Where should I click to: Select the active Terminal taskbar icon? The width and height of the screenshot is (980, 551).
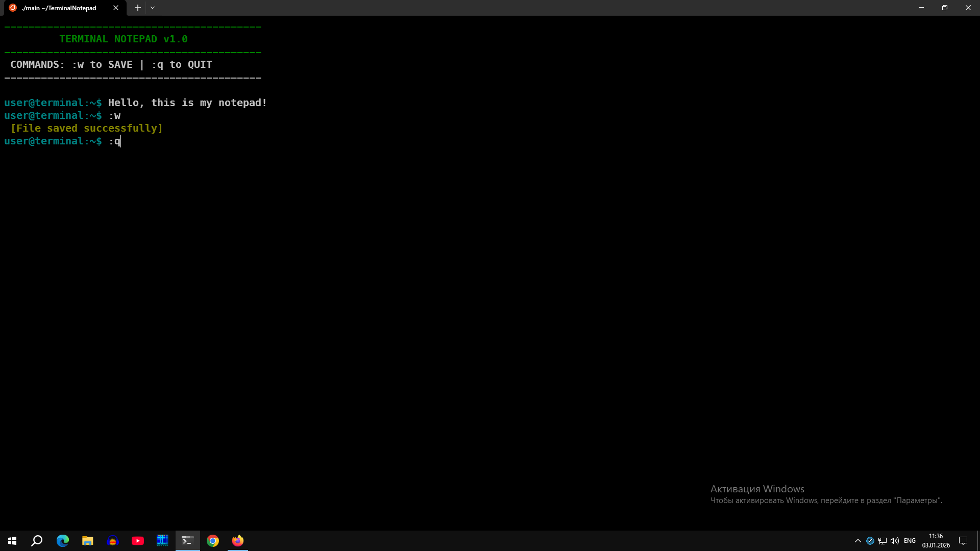(187, 540)
